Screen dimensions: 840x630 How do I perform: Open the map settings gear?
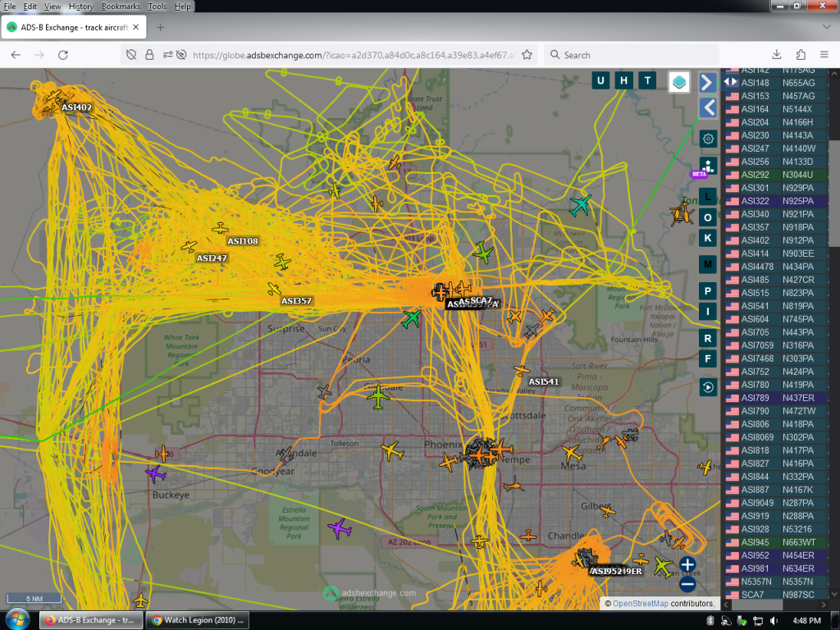click(x=708, y=139)
